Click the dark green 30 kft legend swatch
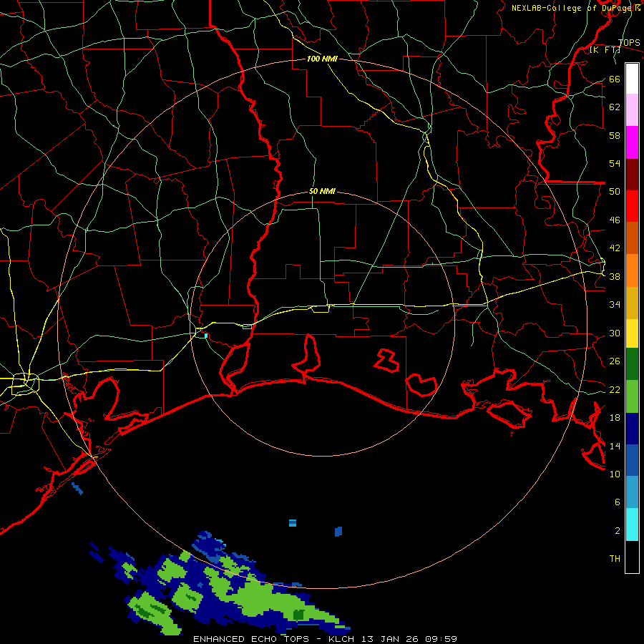 (x=632, y=364)
